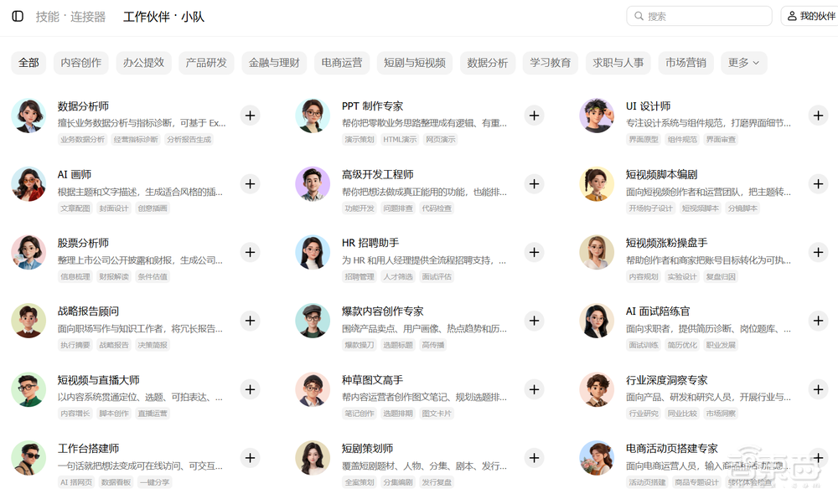The image size is (838, 504).
Task: Add 爆款内容创作专家 with its plus button
Action: click(534, 321)
